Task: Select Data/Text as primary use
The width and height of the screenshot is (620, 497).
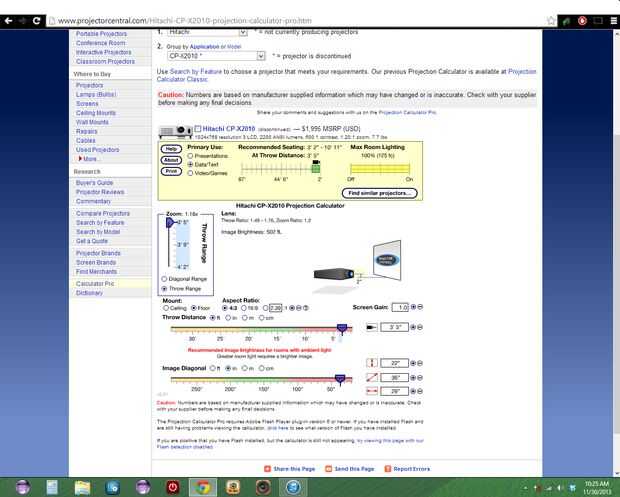Action: click(191, 164)
